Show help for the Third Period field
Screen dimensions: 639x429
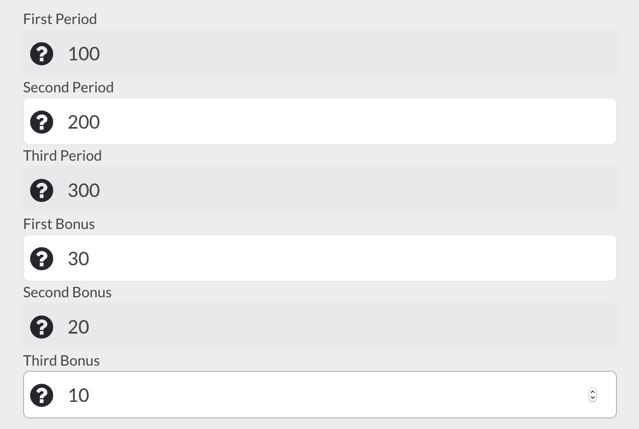(x=42, y=190)
